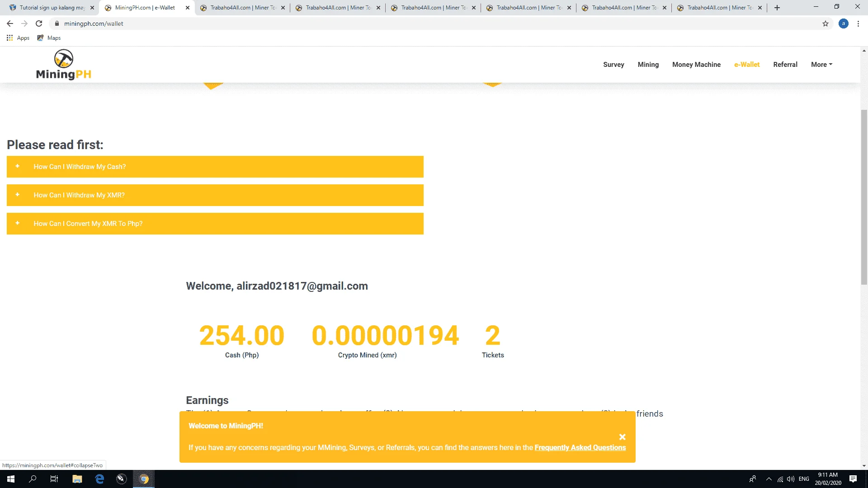Open the notification action center
Viewport: 868px width, 488px height.
click(x=853, y=479)
